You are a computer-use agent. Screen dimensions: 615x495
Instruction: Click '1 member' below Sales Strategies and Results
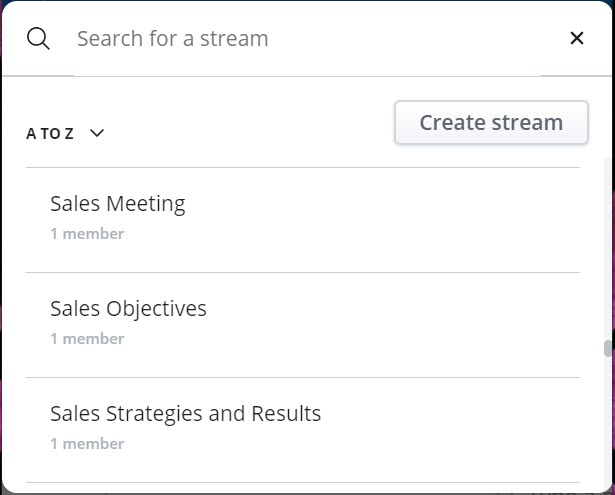tap(87, 444)
